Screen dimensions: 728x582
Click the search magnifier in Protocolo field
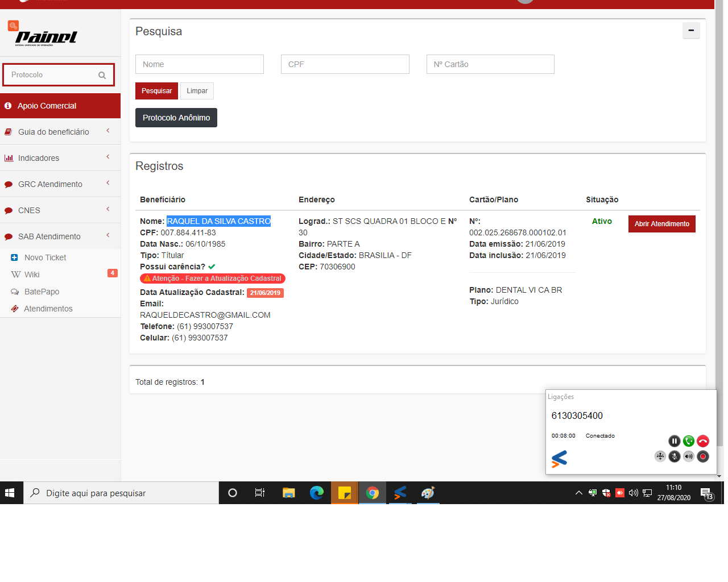point(102,75)
